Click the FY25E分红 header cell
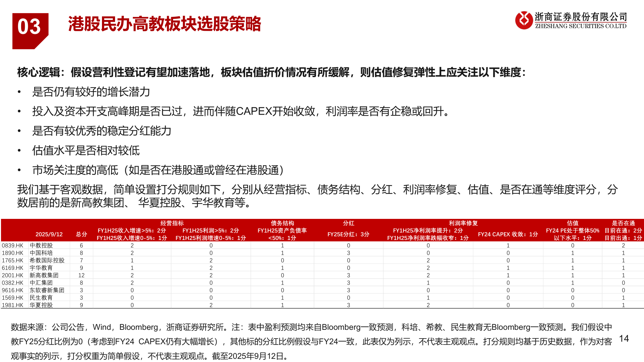 click(348, 234)
